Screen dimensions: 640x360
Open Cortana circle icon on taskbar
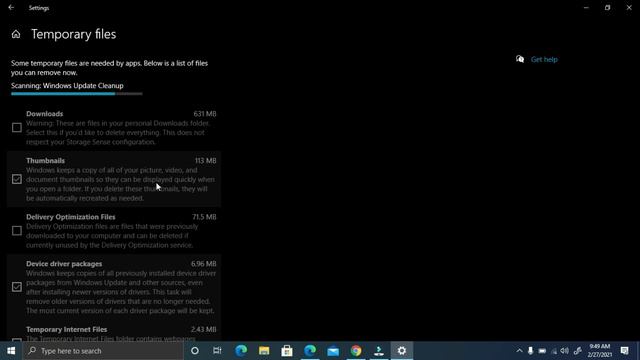tap(195, 351)
